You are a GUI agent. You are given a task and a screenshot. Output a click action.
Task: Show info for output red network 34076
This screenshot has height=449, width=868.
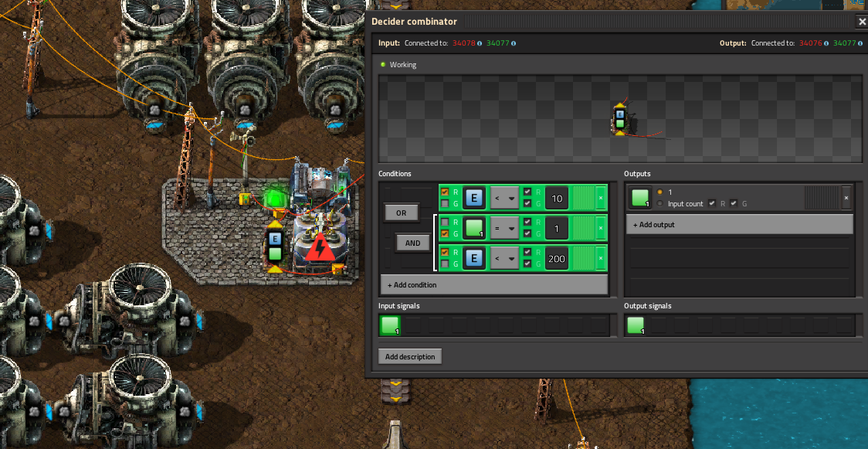click(826, 43)
